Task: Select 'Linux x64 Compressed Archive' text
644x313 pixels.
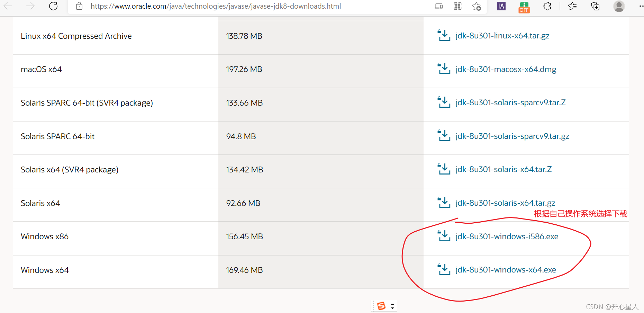Action: 76,36
